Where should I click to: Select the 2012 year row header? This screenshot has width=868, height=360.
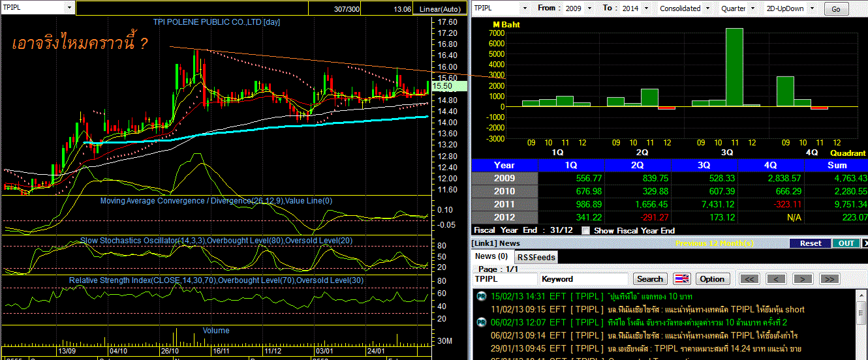coord(504,217)
